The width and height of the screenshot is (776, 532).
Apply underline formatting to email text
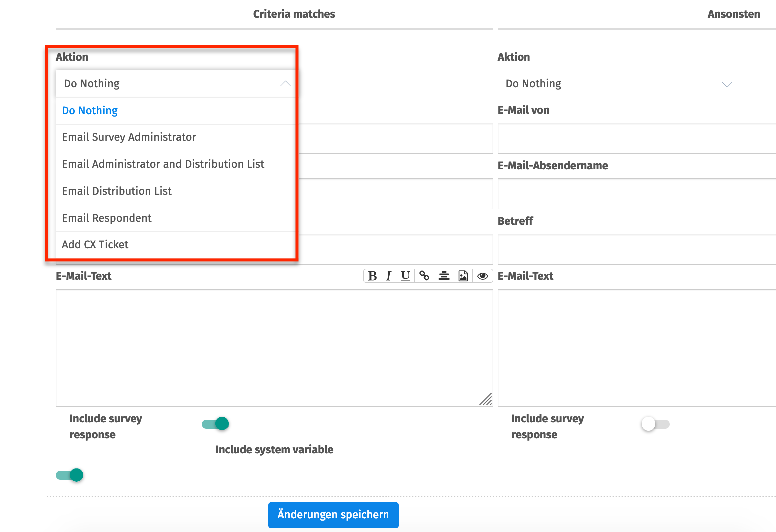click(405, 276)
